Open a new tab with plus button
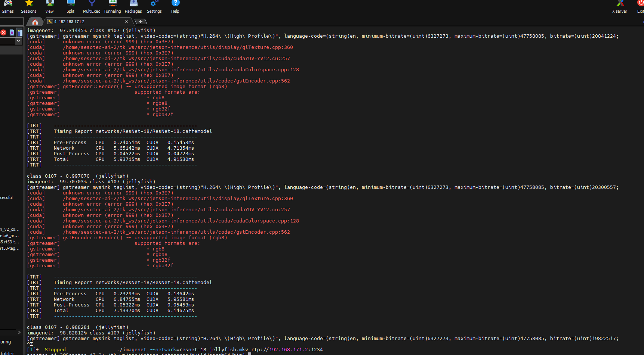 coord(141,22)
